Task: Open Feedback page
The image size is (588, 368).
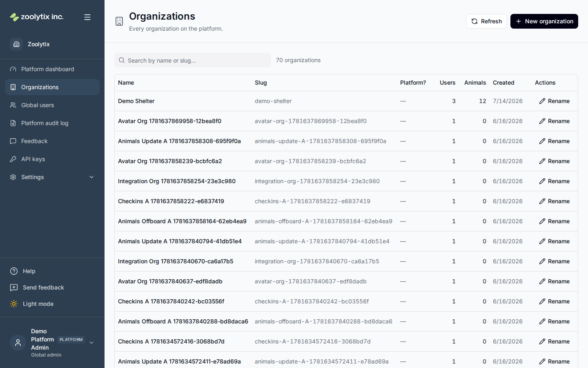Action: pyautogui.click(x=52, y=141)
